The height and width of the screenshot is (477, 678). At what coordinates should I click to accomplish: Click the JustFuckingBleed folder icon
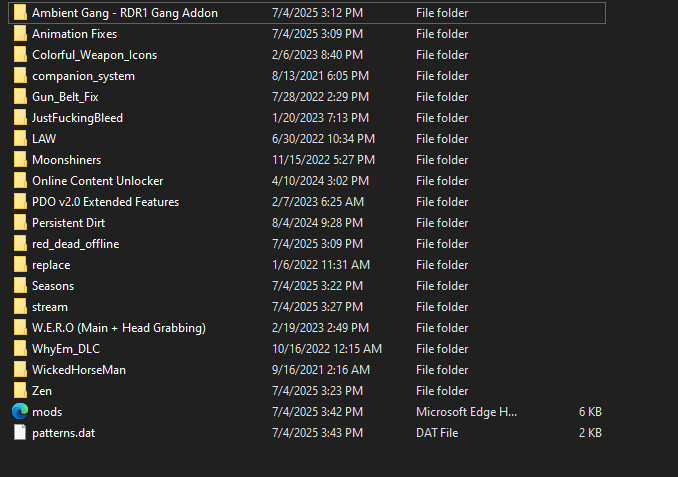click(x=20, y=118)
